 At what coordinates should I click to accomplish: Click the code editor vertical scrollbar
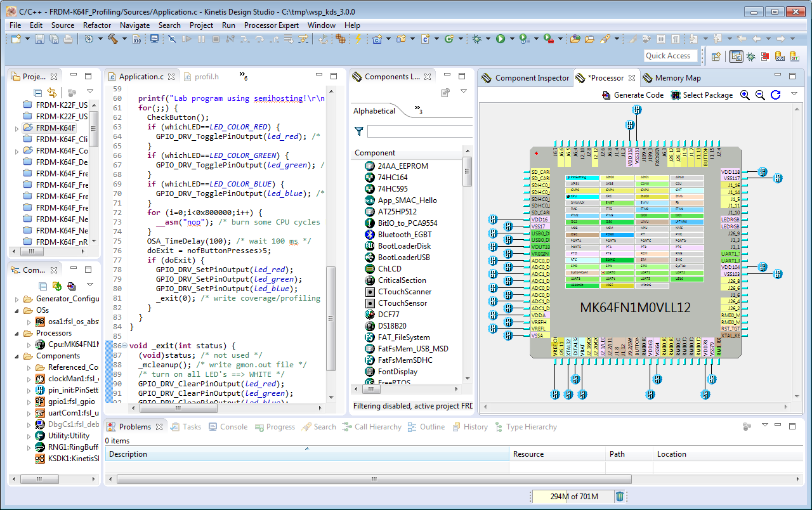click(331, 317)
